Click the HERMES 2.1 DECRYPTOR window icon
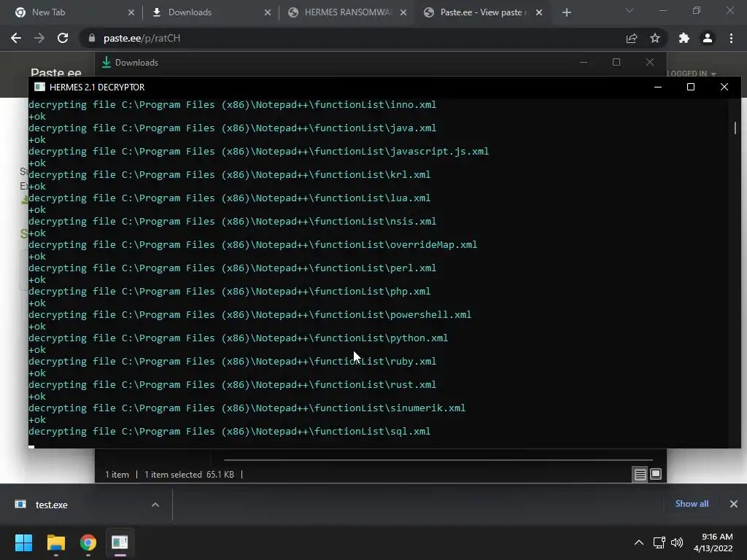Viewport: 747px width, 560px height. (x=39, y=87)
